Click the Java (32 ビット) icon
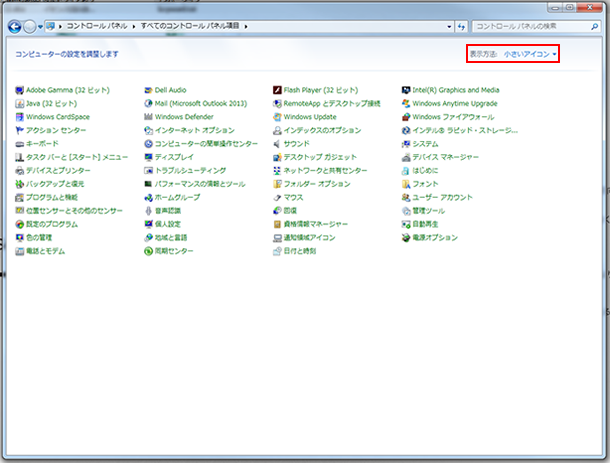This screenshot has width=610, height=463. (x=19, y=103)
